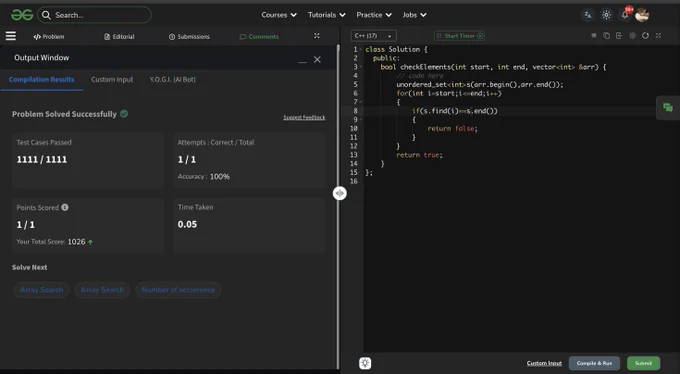Expand the code editor to fullscreen
The height and width of the screenshot is (374, 680).
pos(658,36)
